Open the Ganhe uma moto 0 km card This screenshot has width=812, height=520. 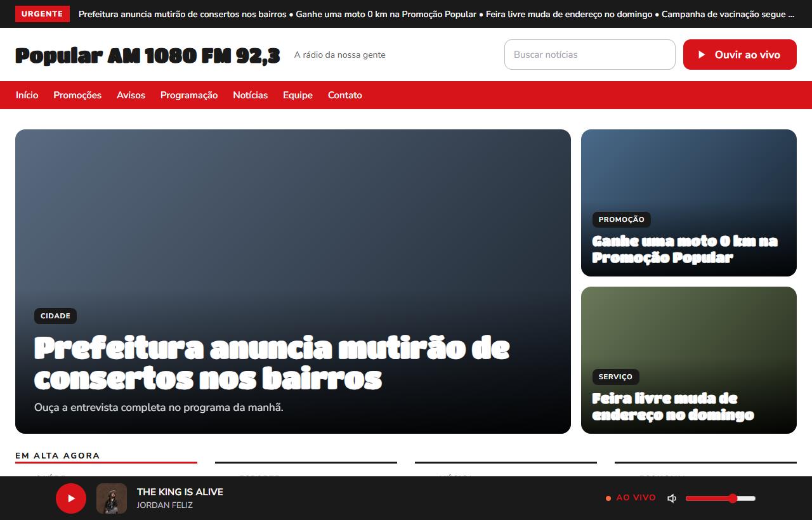coord(689,203)
